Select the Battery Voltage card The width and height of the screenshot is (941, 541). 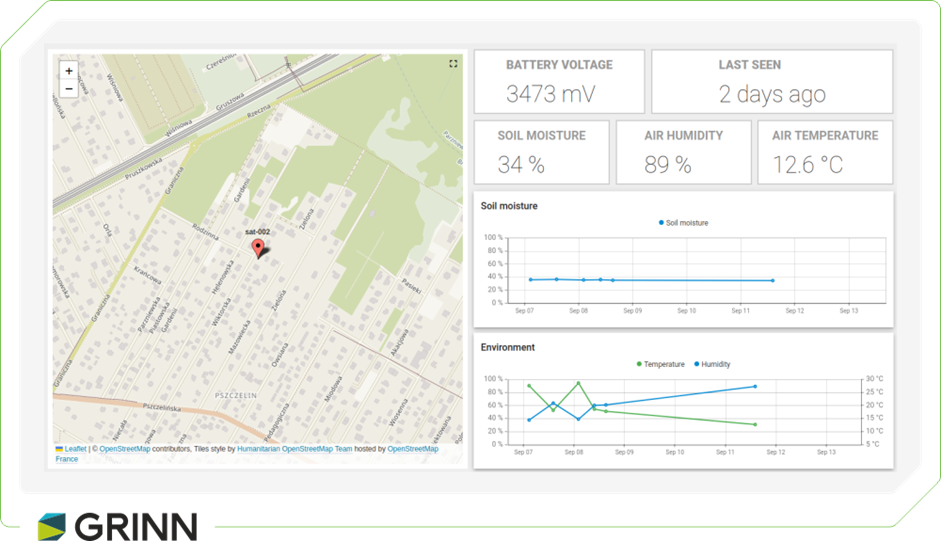[559, 82]
